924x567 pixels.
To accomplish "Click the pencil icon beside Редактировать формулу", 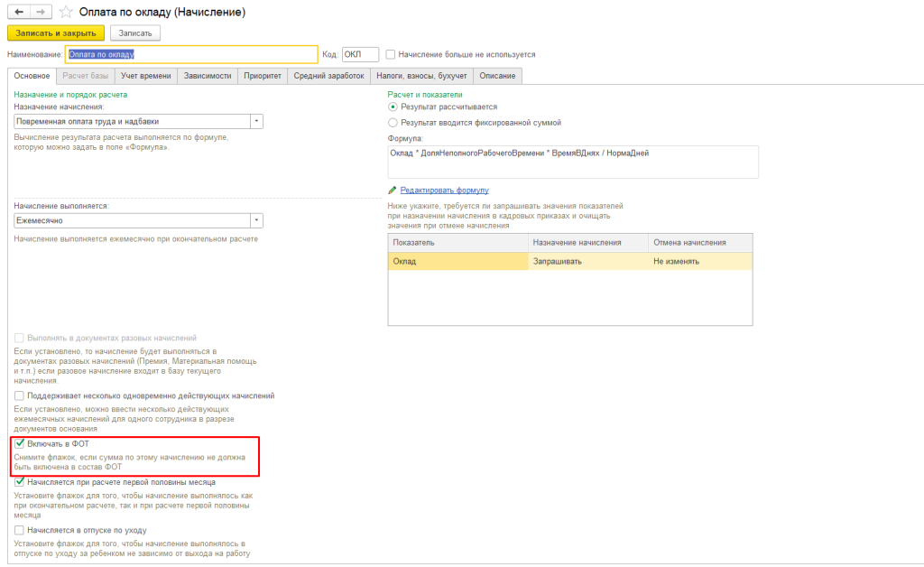I will [x=393, y=191].
